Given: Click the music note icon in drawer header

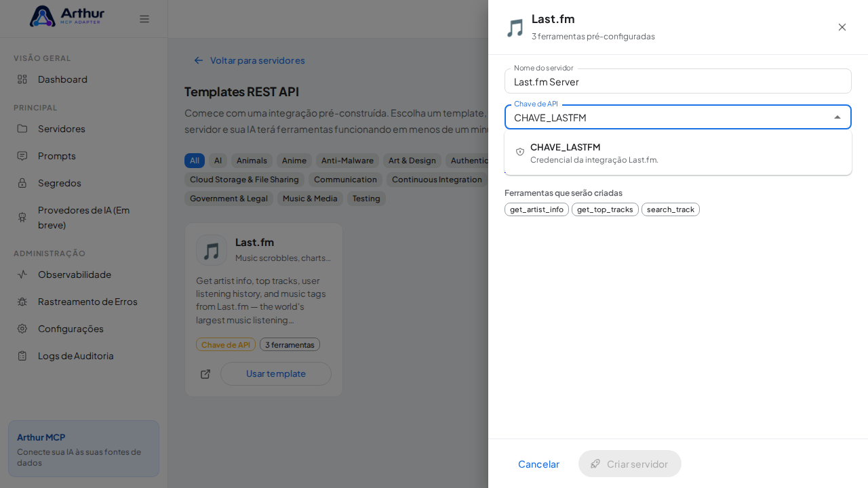Looking at the screenshot, I should (x=515, y=28).
